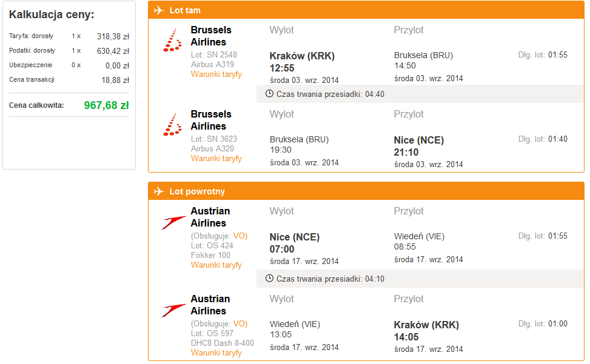Click clock icon next to przesiadki 04:10
Viewport: 590px width, 364px height.
(269, 279)
